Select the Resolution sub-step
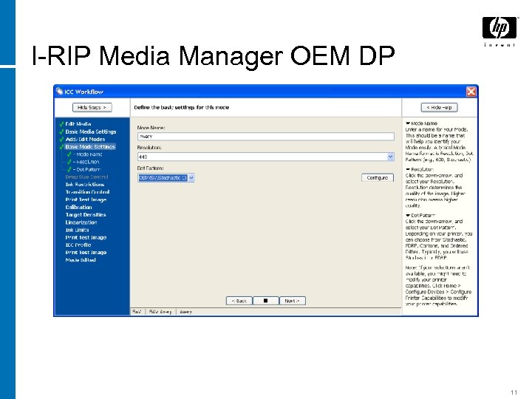This screenshot has width=532, height=399. [86, 162]
